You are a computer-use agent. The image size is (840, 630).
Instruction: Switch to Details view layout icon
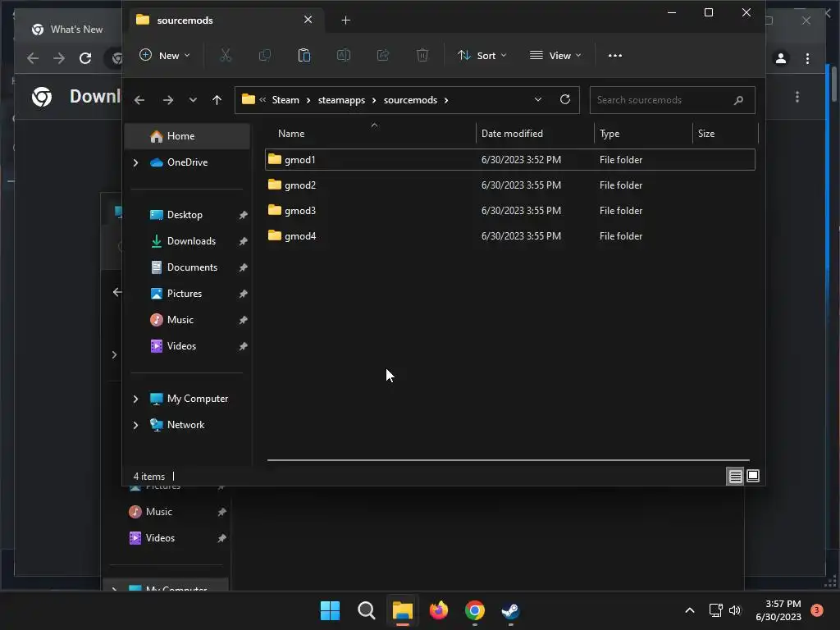(x=736, y=476)
